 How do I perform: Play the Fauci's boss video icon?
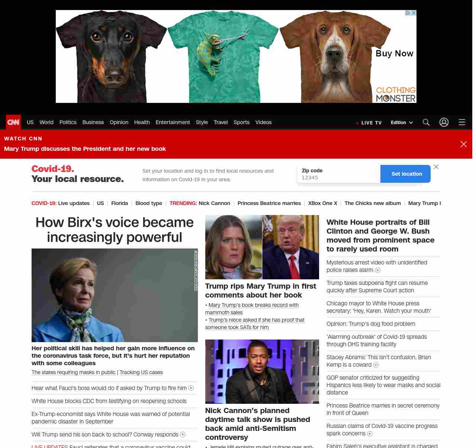click(x=191, y=388)
